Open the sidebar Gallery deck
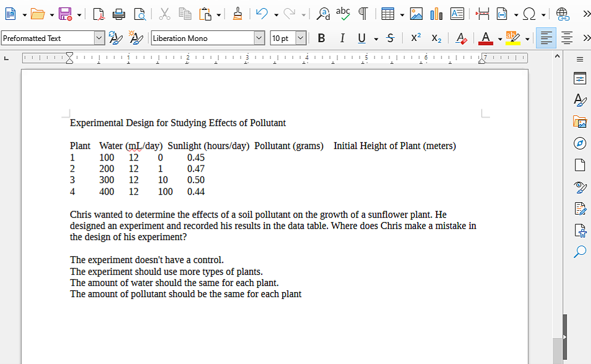The height and width of the screenshot is (364, 591). tap(580, 122)
